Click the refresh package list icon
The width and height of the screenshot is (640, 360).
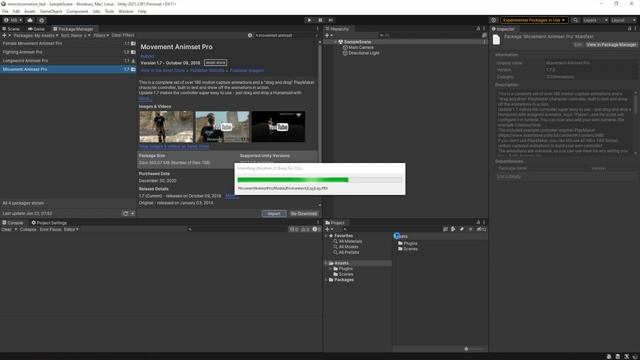125,213
